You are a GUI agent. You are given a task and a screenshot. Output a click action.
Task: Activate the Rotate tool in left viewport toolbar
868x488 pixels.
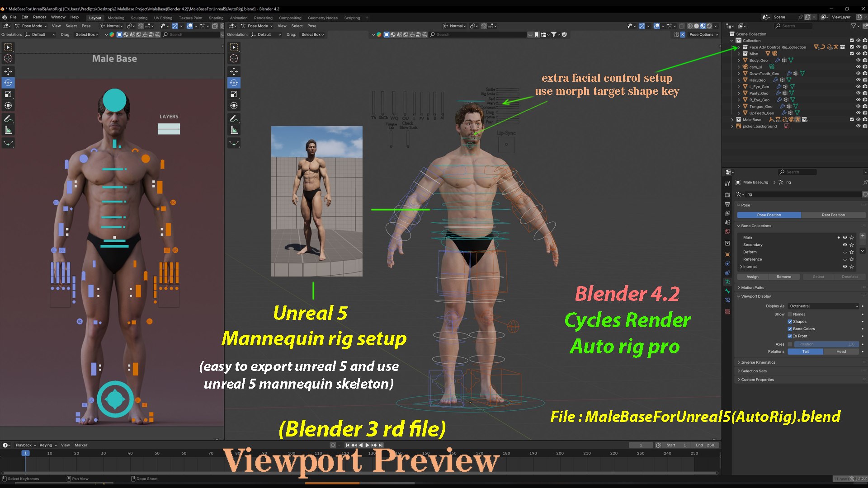[x=8, y=83]
